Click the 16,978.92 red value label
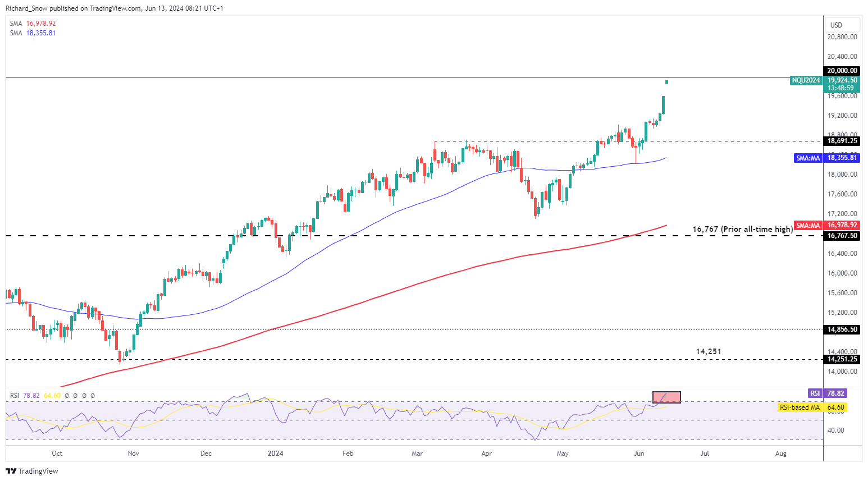Viewport: 868px width, 481px height. (x=842, y=226)
